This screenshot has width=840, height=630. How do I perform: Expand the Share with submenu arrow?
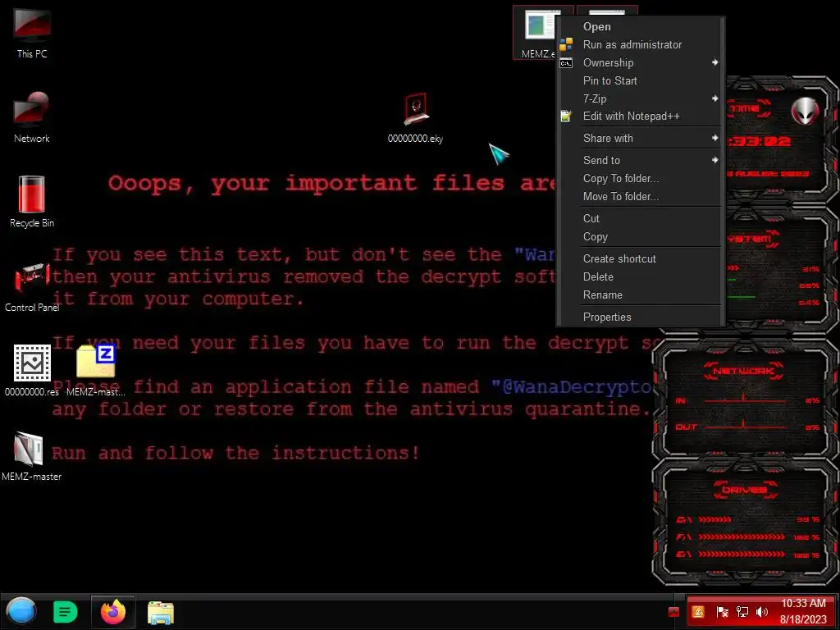pyautogui.click(x=714, y=138)
